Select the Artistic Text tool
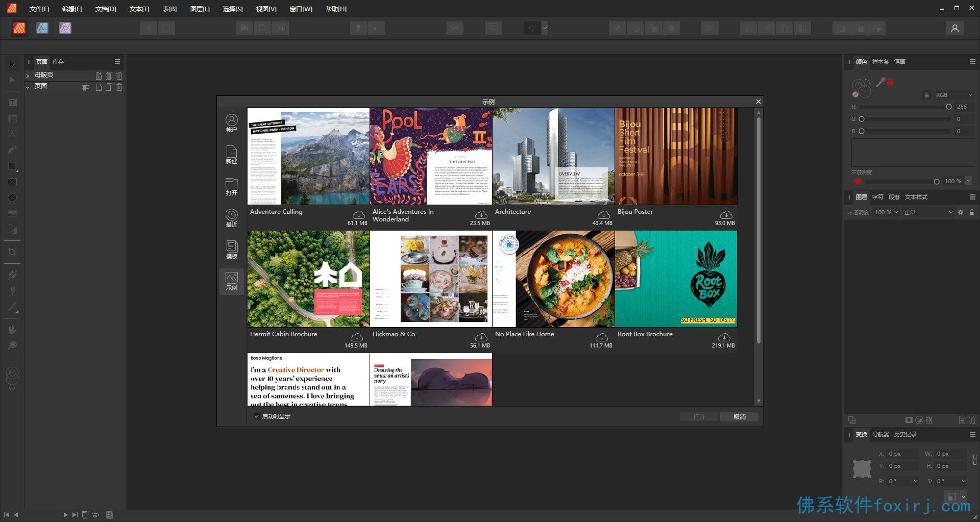 pos(12,134)
